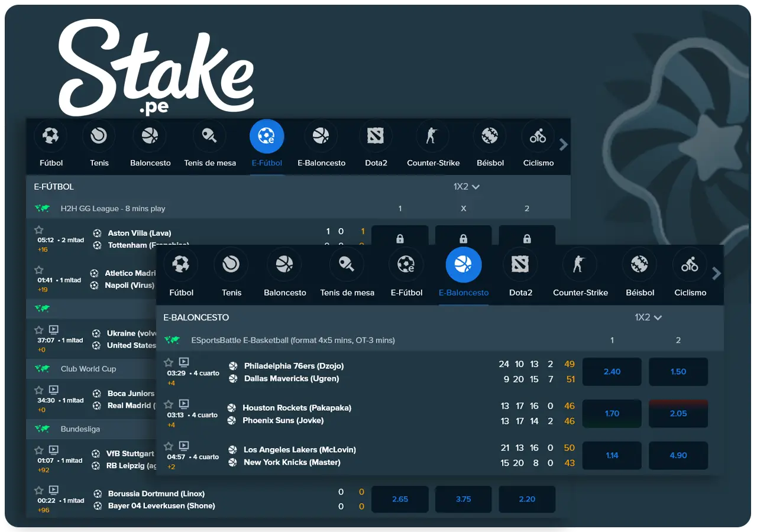Viewport: 757px width, 532px height.
Task: Open Béisbol icon in the E-Fútbol panel
Action: coord(490,137)
